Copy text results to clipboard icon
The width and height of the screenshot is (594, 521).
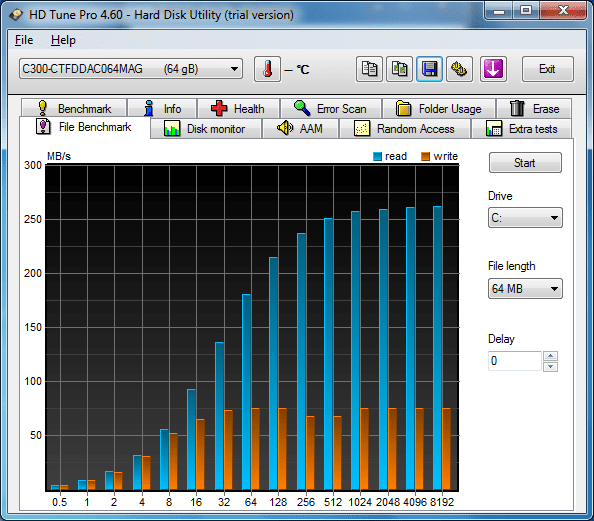(x=369, y=69)
